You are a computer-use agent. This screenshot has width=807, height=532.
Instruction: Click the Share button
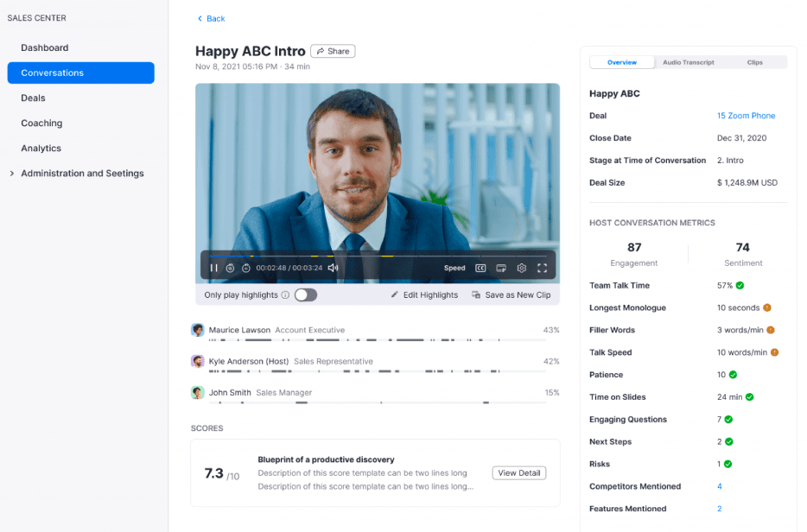click(333, 51)
